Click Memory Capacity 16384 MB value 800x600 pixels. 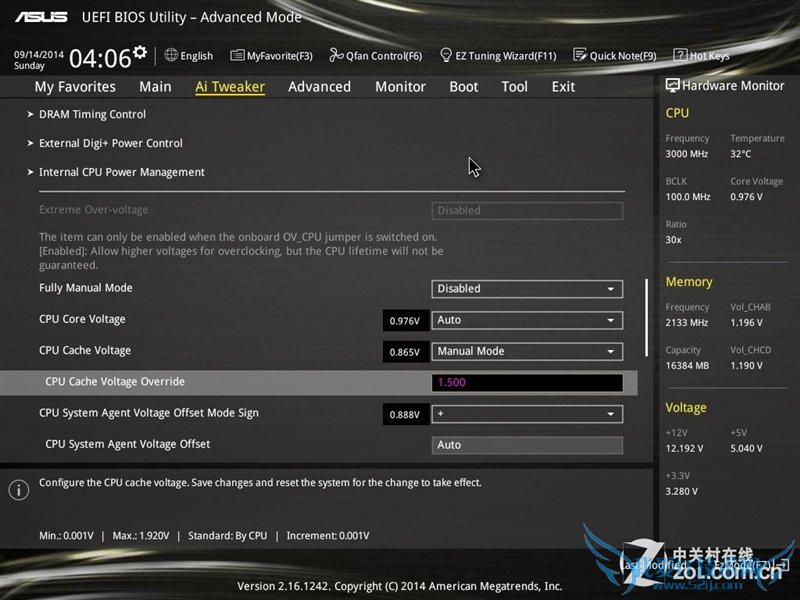(x=687, y=366)
